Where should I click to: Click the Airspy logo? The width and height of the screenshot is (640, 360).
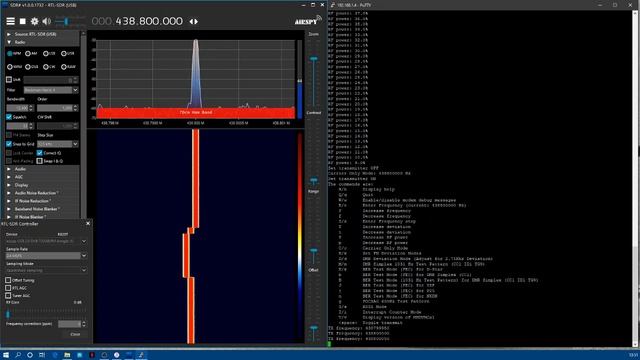pyautogui.click(x=308, y=20)
